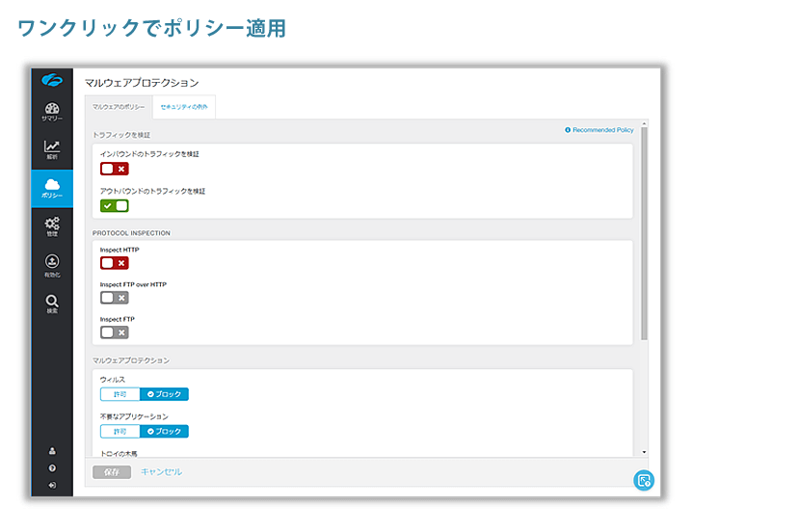Open the user profile icon in sidebar
Screen dimensions: 798x532
point(52,450)
